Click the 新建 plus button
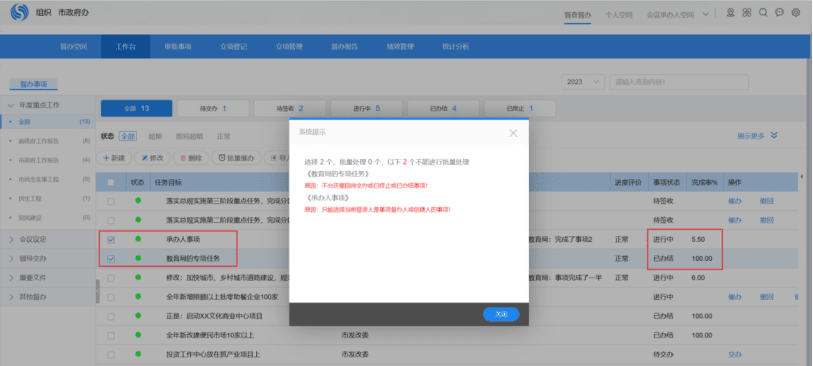 [114, 158]
